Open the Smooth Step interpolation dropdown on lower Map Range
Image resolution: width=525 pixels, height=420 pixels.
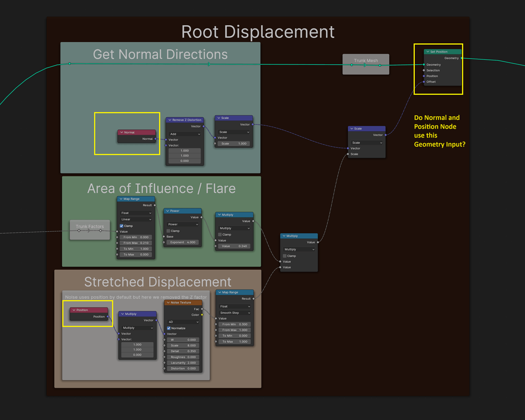[x=234, y=313]
